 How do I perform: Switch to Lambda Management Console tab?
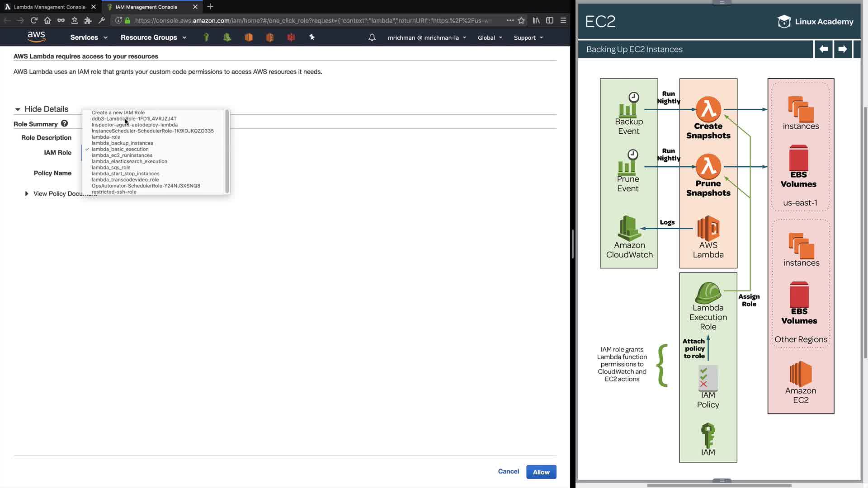coord(49,7)
